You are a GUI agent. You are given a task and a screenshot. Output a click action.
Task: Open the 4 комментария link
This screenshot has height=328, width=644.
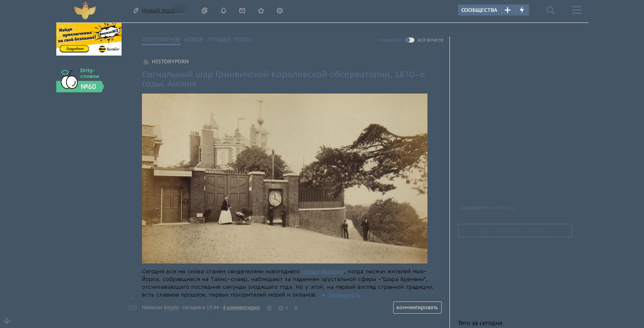[241, 308]
